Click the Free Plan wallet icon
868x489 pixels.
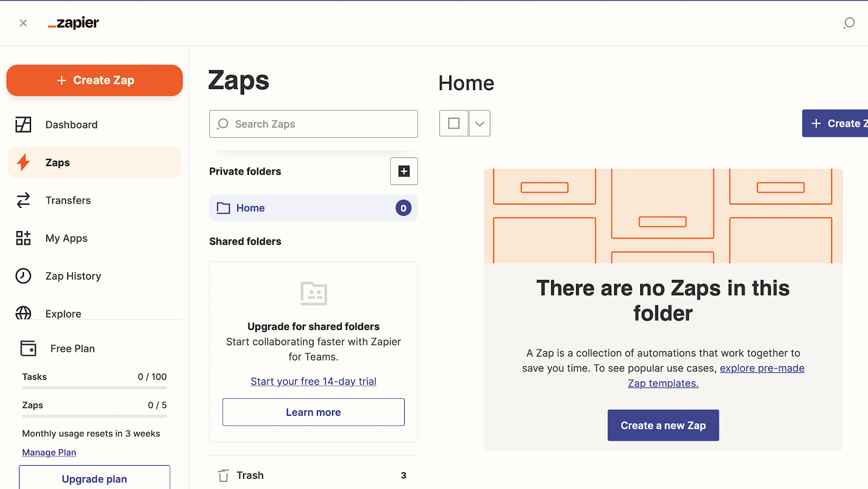pyautogui.click(x=28, y=348)
